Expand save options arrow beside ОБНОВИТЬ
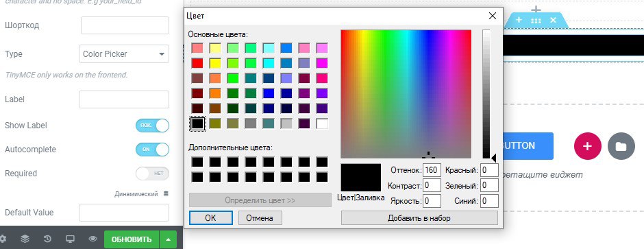Image resolution: width=644 pixels, height=249 pixels. [x=168, y=239]
